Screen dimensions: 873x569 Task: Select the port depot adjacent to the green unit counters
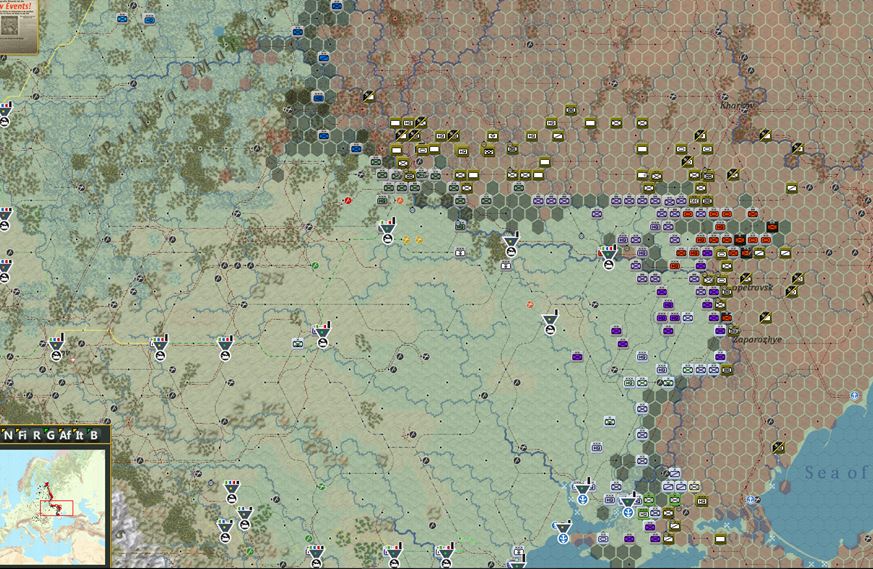[629, 507]
